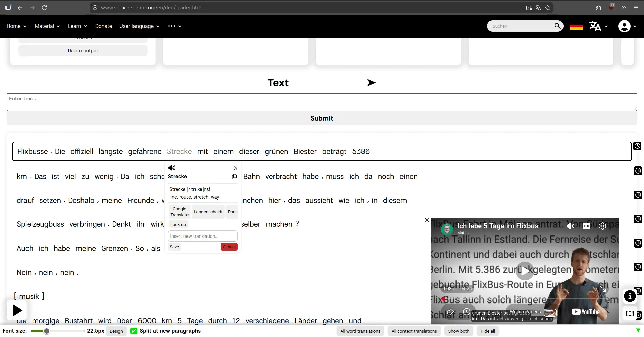Expand the translate language chevron
The width and height of the screenshot is (644, 337).
pos(606,26)
